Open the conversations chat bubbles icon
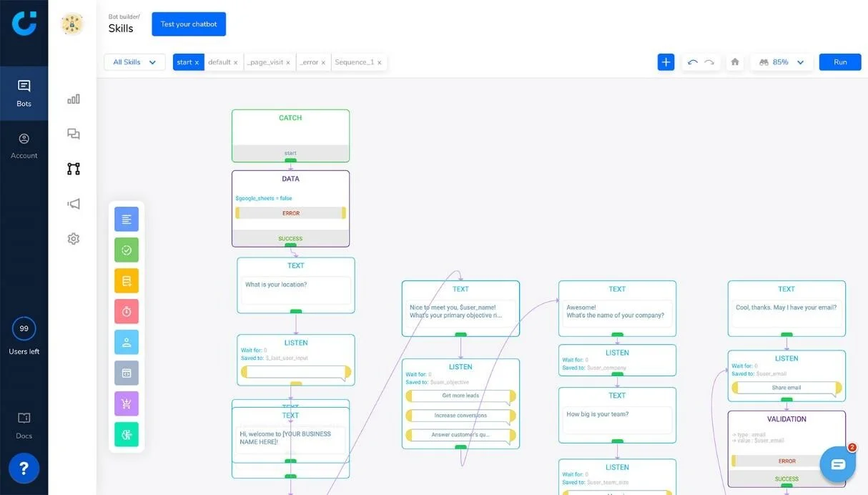Viewport: 868px width, 495px height. [x=73, y=134]
